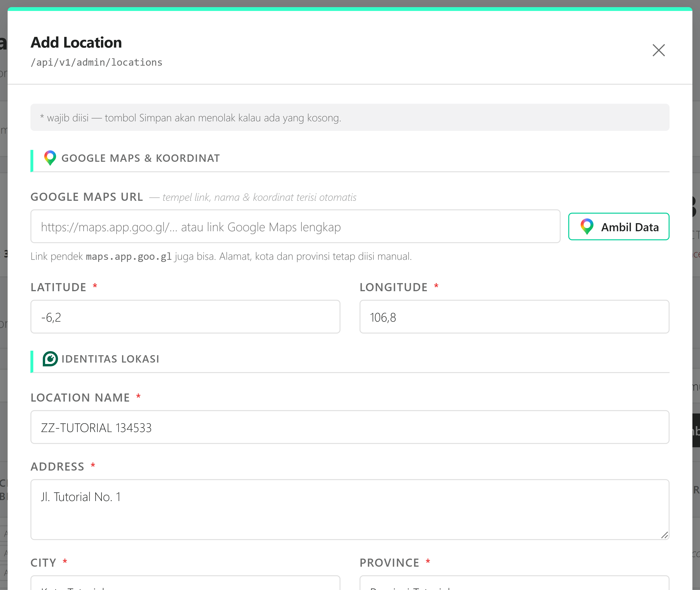Click the Identitas Lokasi heading text

[110, 359]
